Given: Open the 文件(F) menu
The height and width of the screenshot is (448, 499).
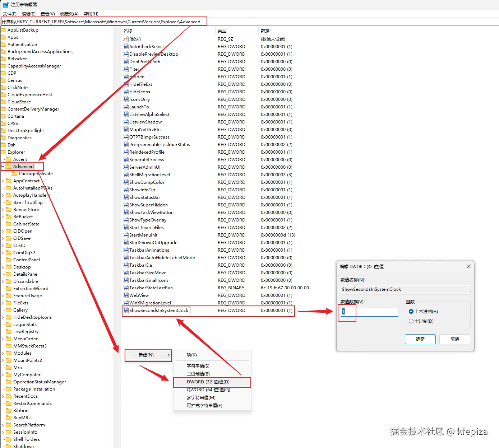Looking at the screenshot, I should click(10, 14).
